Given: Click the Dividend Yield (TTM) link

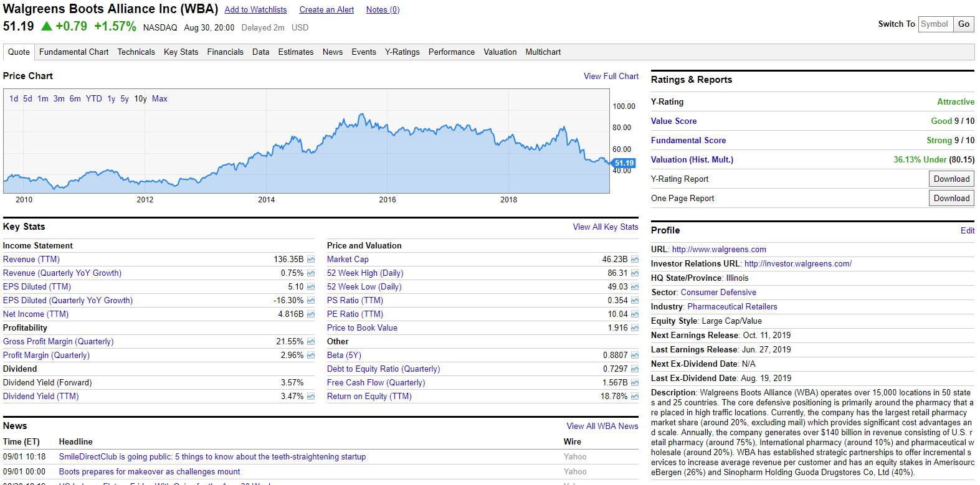Looking at the screenshot, I should (41, 397).
